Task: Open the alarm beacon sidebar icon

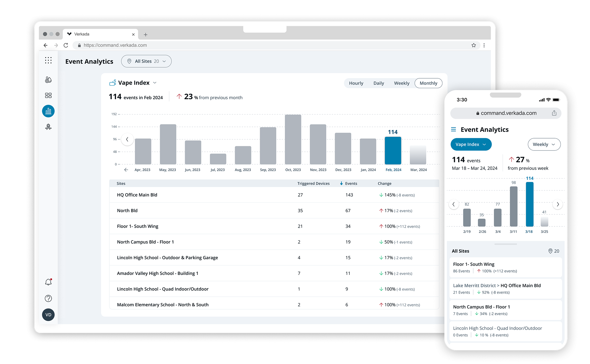Action: coord(48,127)
